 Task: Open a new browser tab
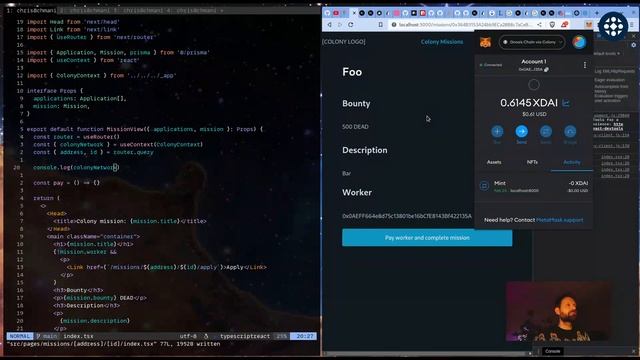pos(597,13)
